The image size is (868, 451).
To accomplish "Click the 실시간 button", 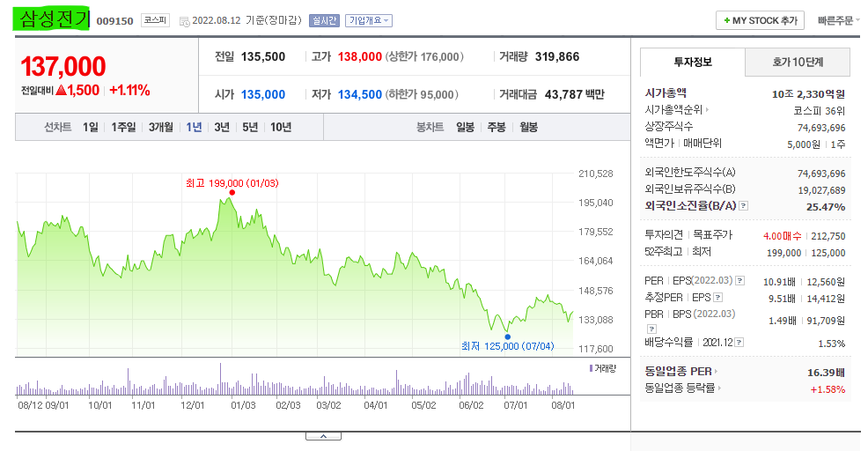I will [324, 20].
